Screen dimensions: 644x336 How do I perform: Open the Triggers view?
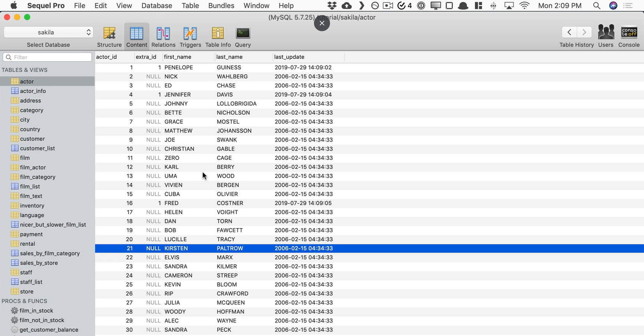pos(190,37)
